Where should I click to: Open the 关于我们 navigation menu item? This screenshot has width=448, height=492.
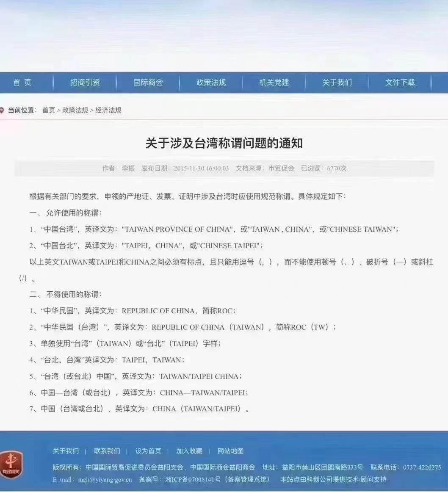pos(337,83)
